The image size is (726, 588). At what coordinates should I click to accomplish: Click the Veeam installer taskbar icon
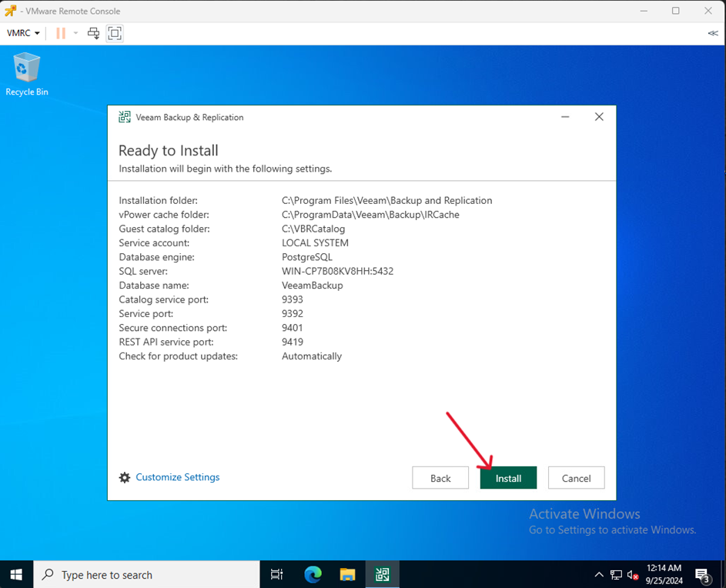(x=382, y=574)
